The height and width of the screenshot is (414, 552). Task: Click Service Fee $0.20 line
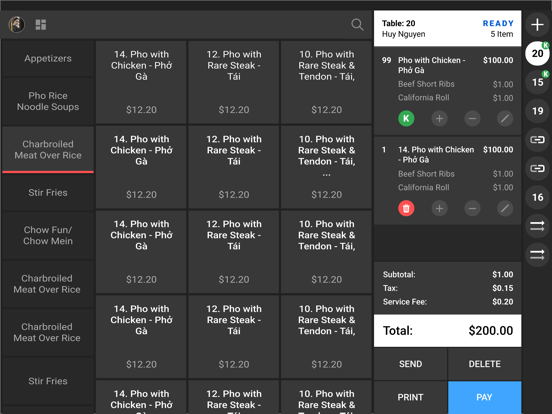click(447, 302)
